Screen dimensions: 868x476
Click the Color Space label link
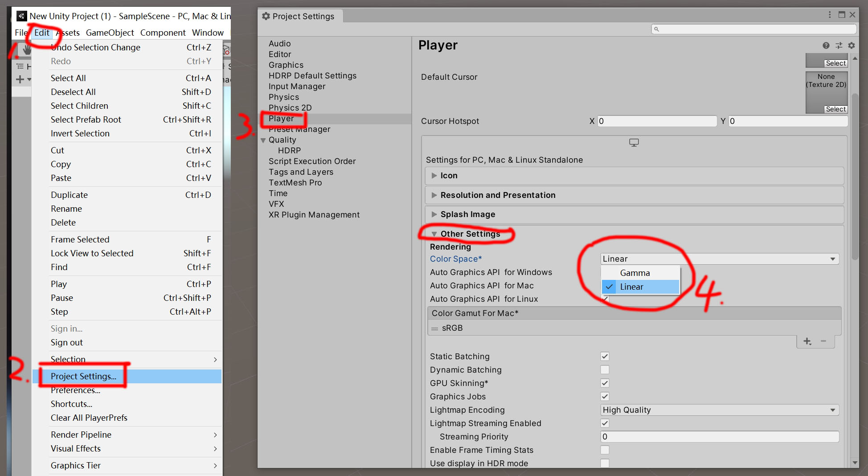coord(455,259)
